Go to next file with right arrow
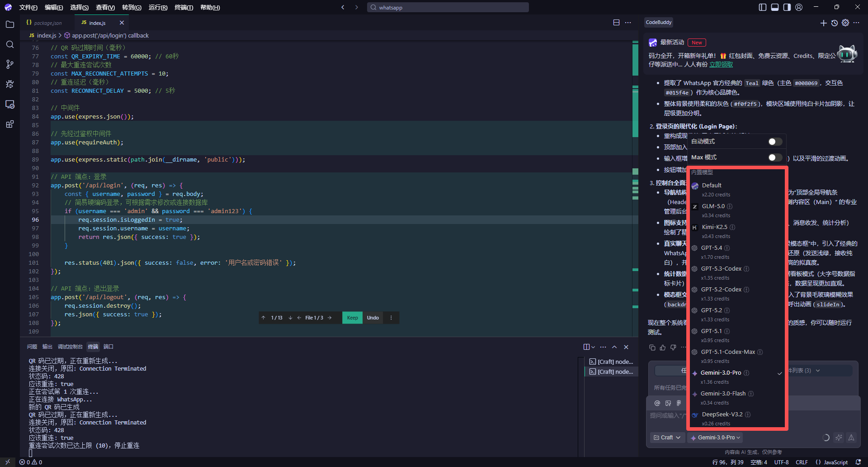Image resolution: width=868 pixels, height=467 pixels. click(x=330, y=318)
